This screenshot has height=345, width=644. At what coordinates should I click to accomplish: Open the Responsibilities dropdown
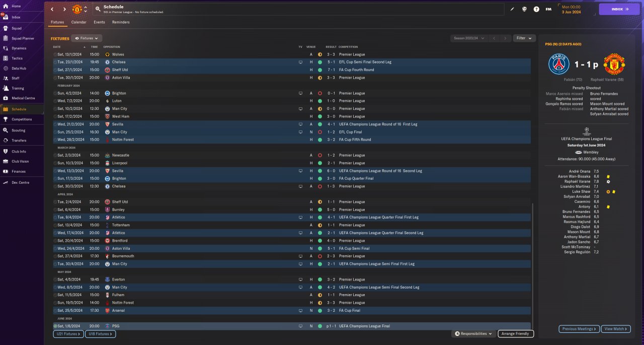click(473, 334)
